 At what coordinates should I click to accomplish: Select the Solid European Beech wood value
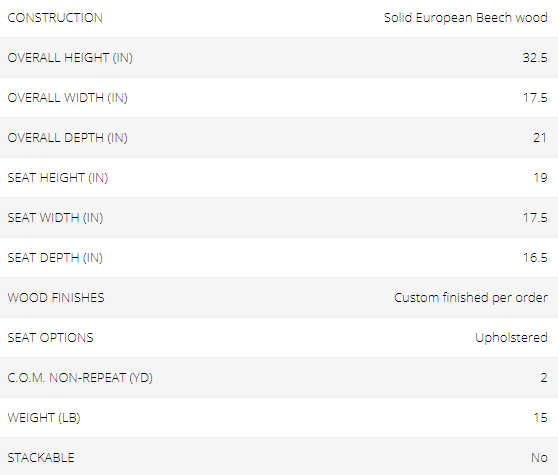465,18
